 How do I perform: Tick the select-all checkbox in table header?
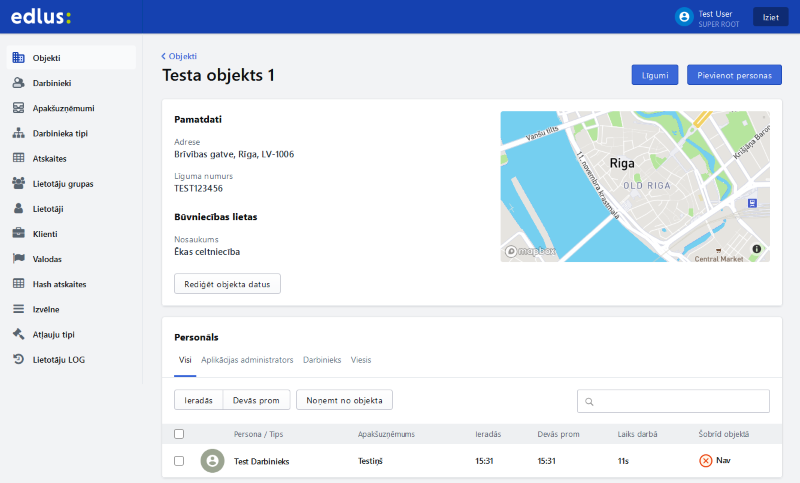179,434
